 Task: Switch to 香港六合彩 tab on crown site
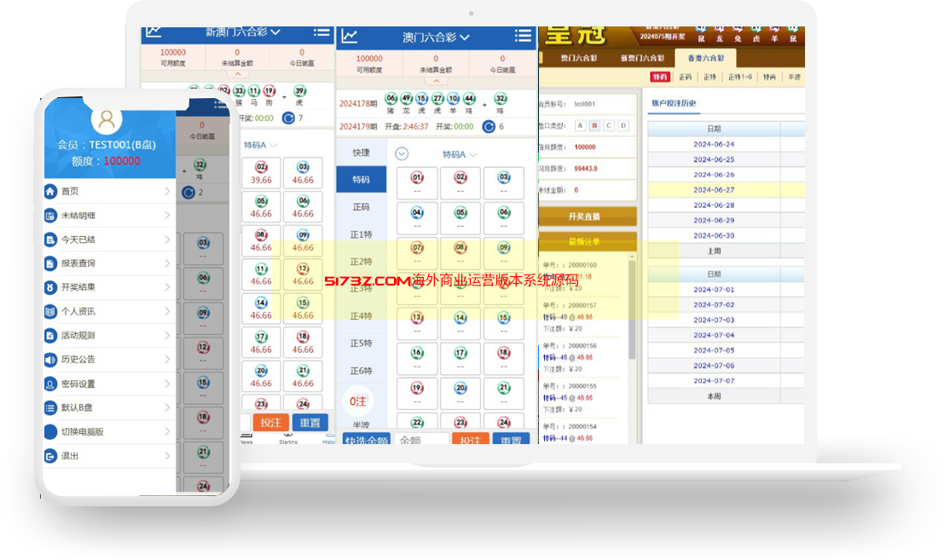point(706,58)
